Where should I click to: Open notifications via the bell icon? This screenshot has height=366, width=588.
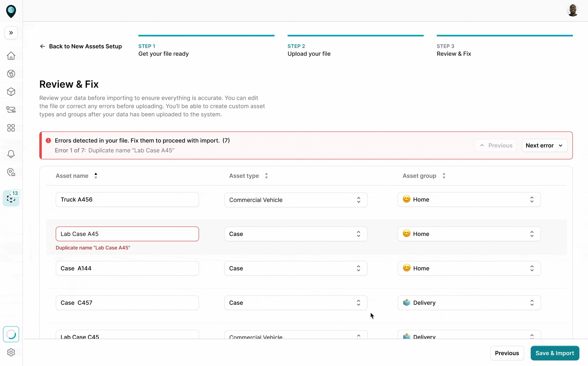[x=11, y=154]
